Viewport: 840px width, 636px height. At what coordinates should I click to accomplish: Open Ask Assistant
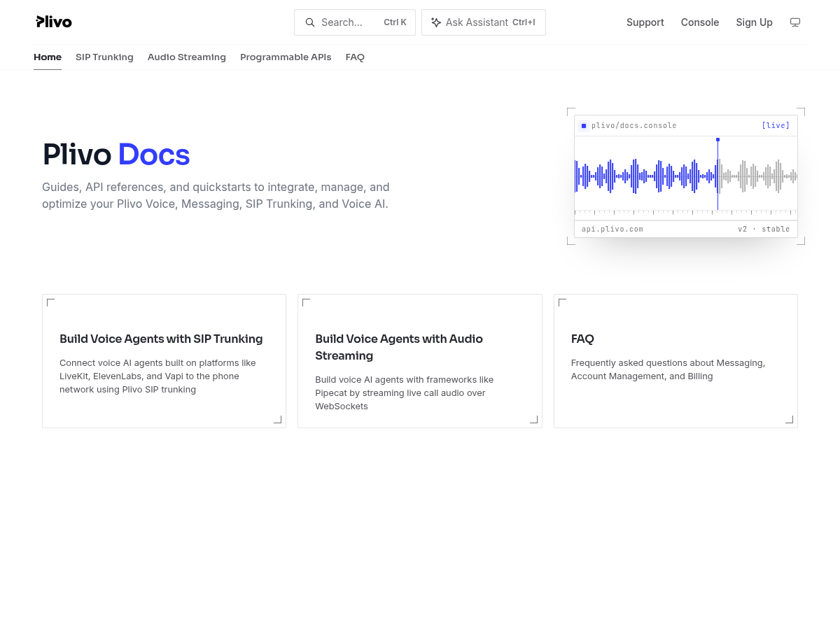click(484, 22)
